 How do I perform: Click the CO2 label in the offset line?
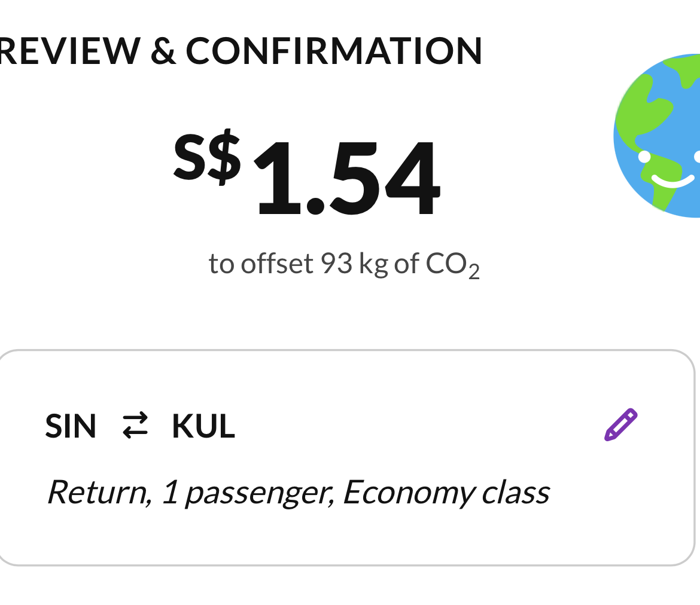(452, 264)
